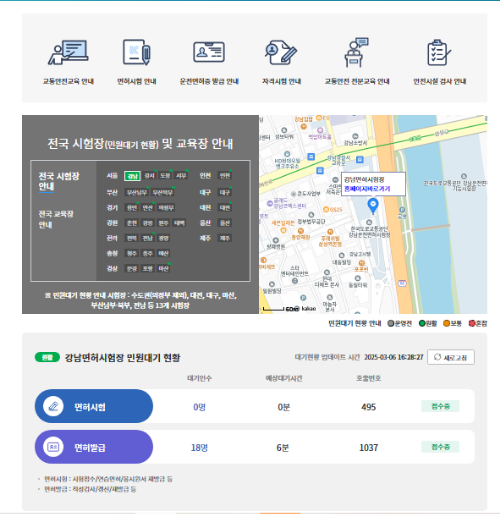The height and width of the screenshot is (514, 500).
Task: Select the 부산북부 test center
Action: tap(162, 192)
